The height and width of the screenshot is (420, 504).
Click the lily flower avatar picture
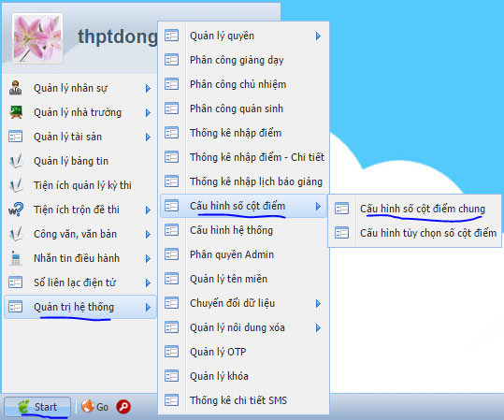click(x=37, y=38)
